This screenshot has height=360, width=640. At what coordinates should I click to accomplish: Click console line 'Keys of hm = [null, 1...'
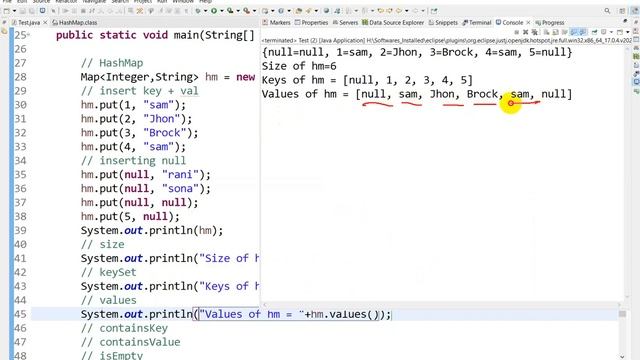tap(367, 80)
